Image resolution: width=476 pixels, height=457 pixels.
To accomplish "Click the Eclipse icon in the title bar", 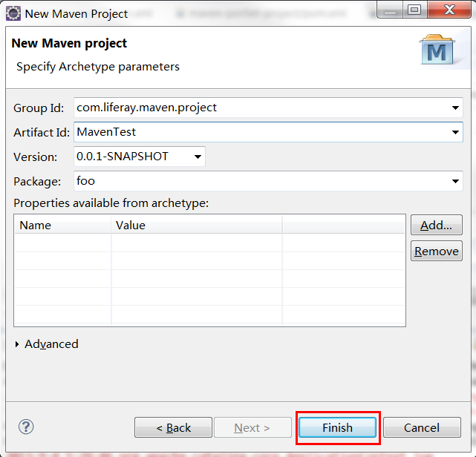I will coord(13,13).
